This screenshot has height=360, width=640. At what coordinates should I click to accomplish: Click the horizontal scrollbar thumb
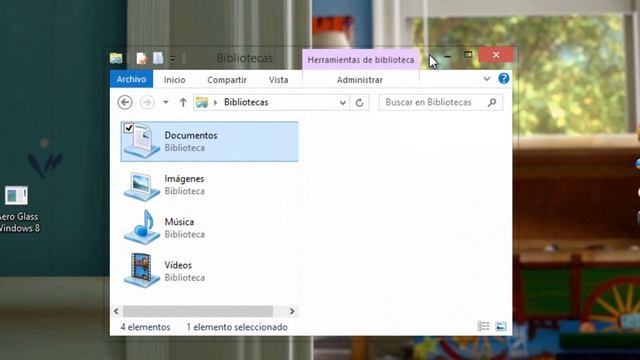[x=198, y=311]
